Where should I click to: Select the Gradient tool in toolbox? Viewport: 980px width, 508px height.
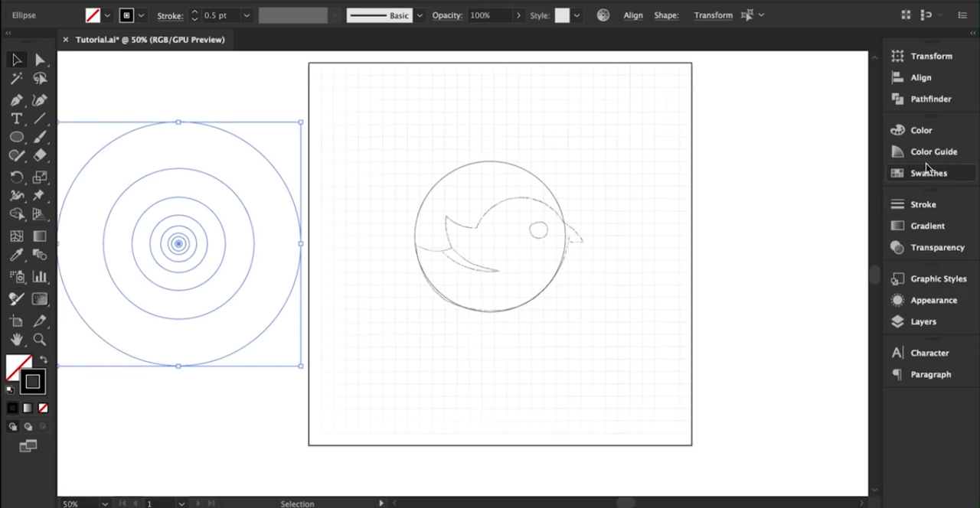[x=40, y=236]
